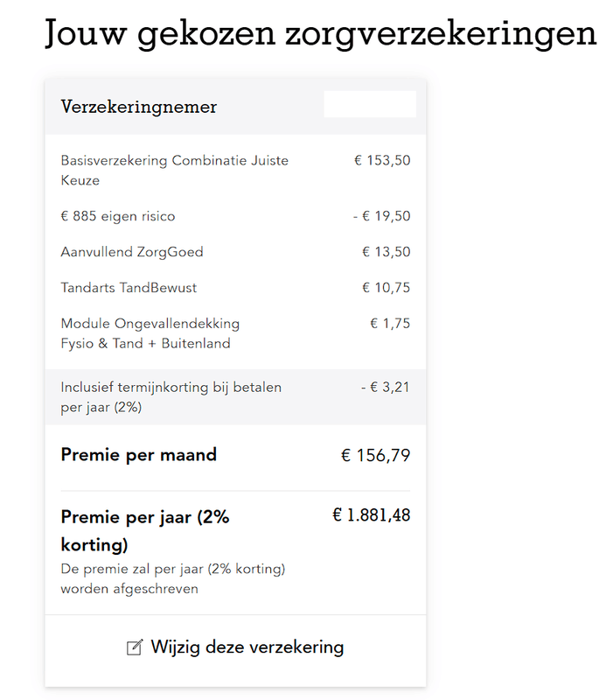Image resolution: width=613 pixels, height=700 pixels.
Task: Click the 'Jouw gekozen zorgverzekeringen' heading
Action: click(320, 34)
